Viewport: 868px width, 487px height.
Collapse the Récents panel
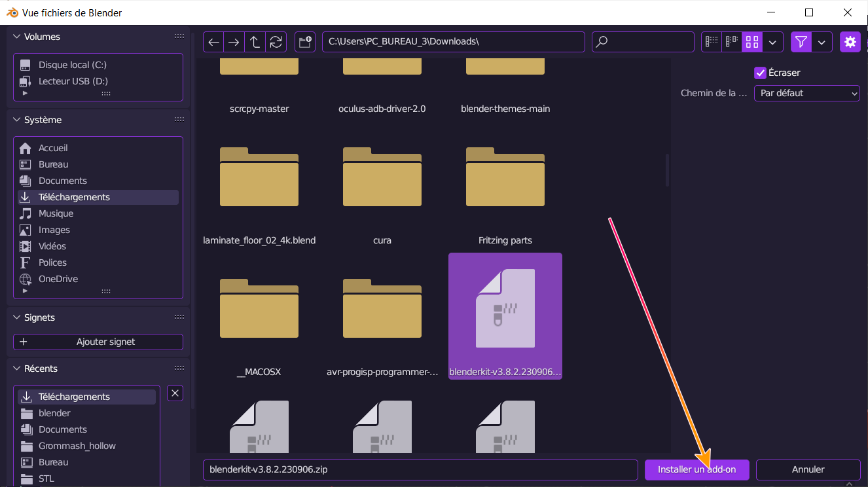(18, 369)
